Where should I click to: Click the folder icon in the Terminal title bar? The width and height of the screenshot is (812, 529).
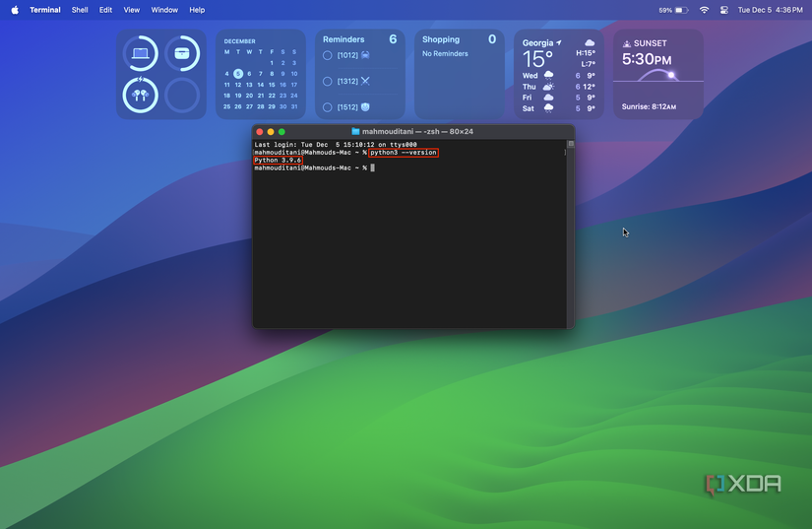tap(355, 131)
